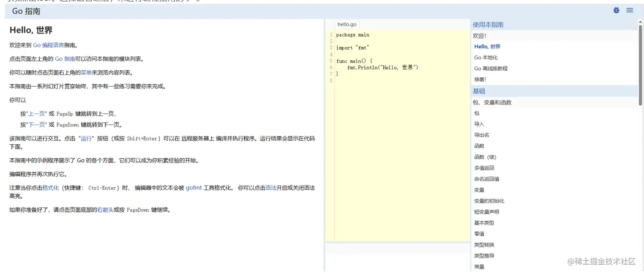Open the 基本类型 lesson entry
Viewport: 644px width, 274px height.
point(484,223)
